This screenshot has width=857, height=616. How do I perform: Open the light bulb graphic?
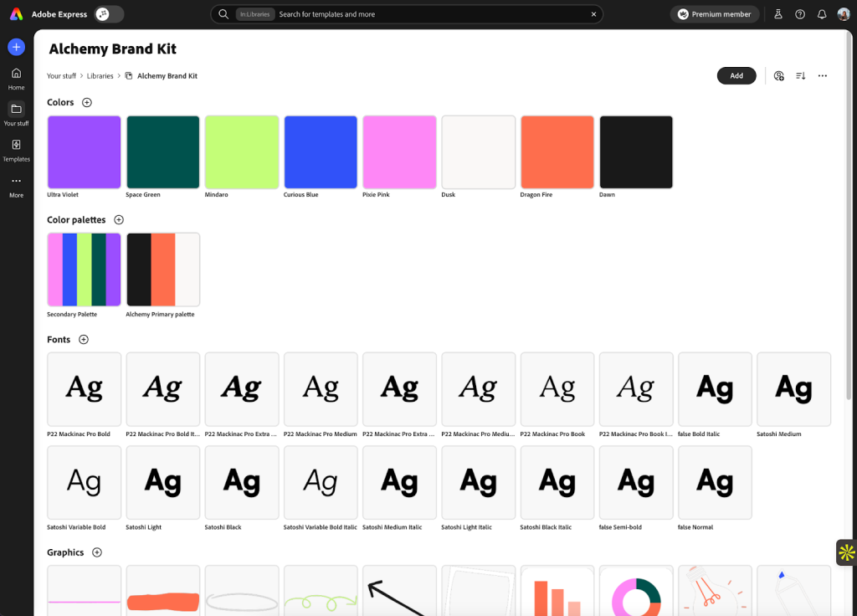pyautogui.click(x=715, y=591)
